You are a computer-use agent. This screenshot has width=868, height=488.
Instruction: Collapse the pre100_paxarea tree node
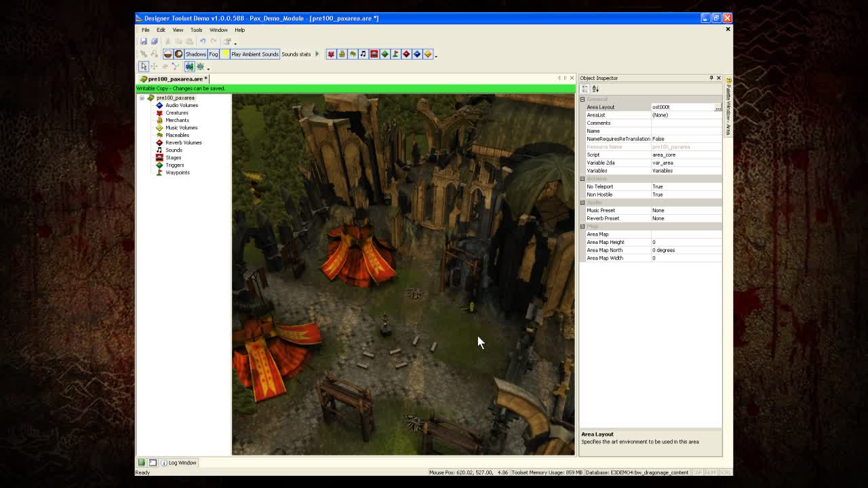142,98
